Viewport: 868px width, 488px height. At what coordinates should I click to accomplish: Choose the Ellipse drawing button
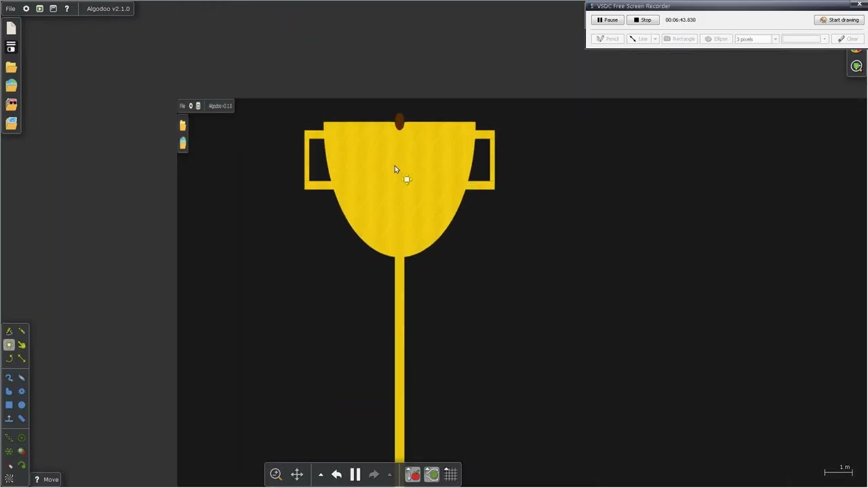(x=716, y=39)
